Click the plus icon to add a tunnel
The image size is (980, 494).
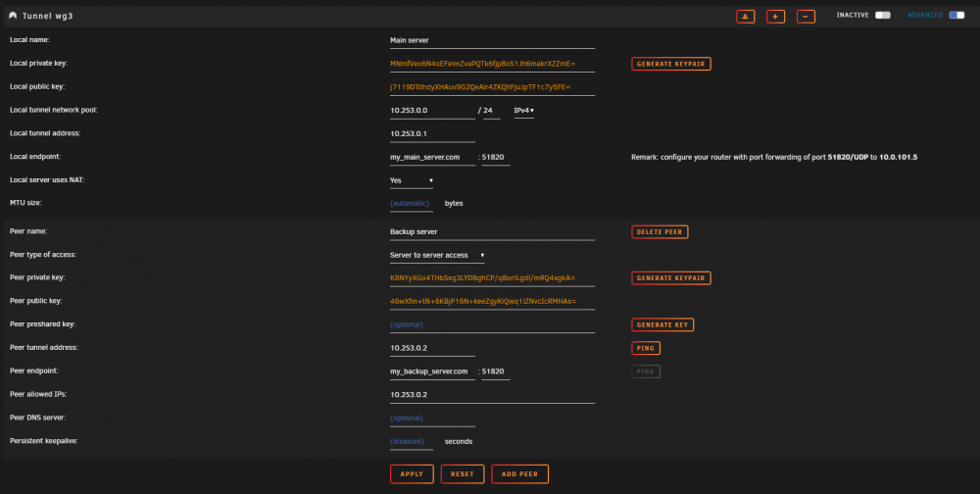(775, 17)
